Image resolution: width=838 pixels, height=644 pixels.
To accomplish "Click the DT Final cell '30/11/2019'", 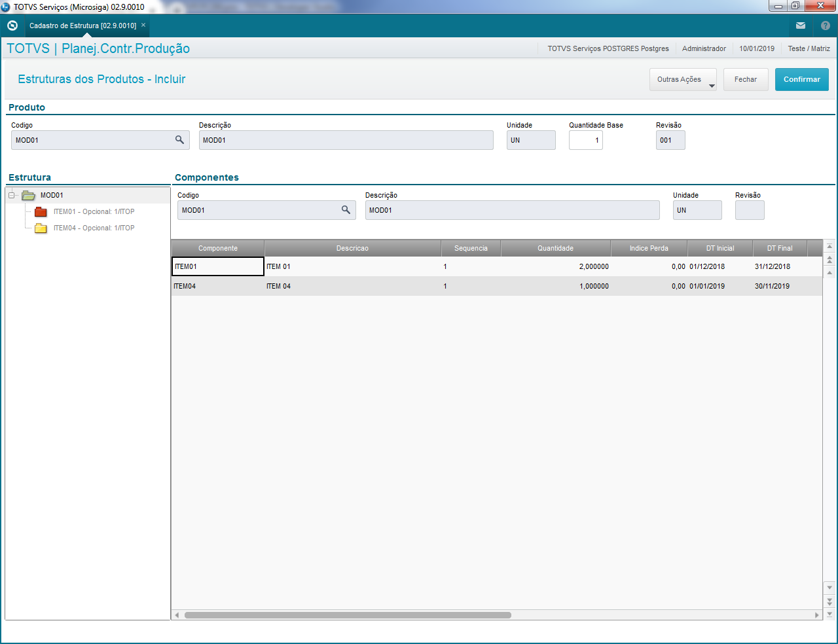I will pos(780,286).
